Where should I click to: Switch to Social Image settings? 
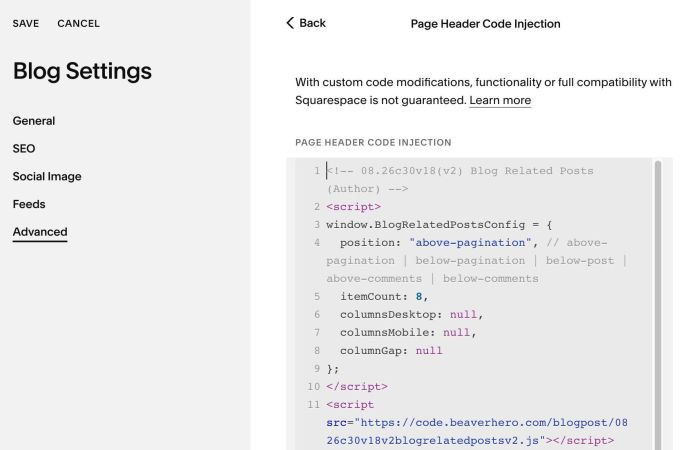[47, 176]
